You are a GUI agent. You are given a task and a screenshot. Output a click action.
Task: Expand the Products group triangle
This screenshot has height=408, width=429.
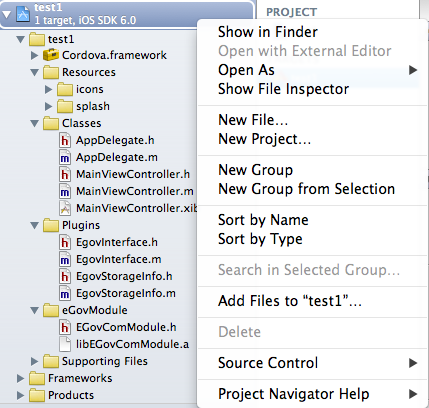click(21, 395)
